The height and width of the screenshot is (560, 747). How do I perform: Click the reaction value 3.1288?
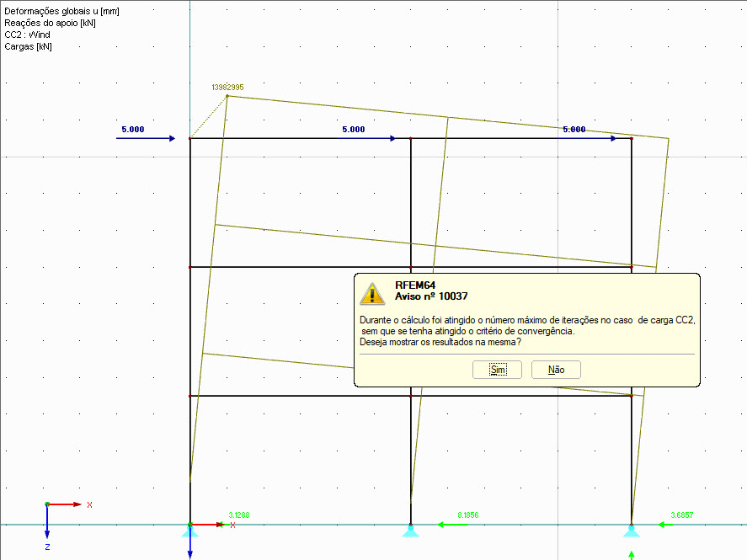click(238, 515)
